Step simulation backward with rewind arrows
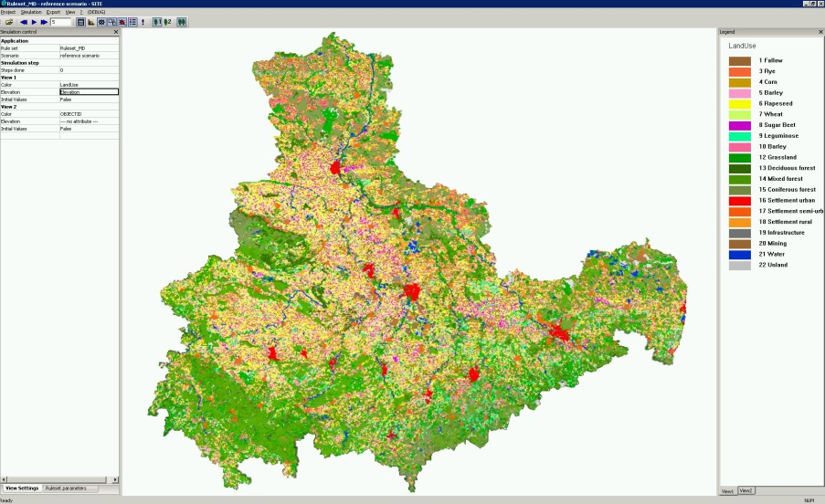825x504 pixels. click(x=24, y=22)
